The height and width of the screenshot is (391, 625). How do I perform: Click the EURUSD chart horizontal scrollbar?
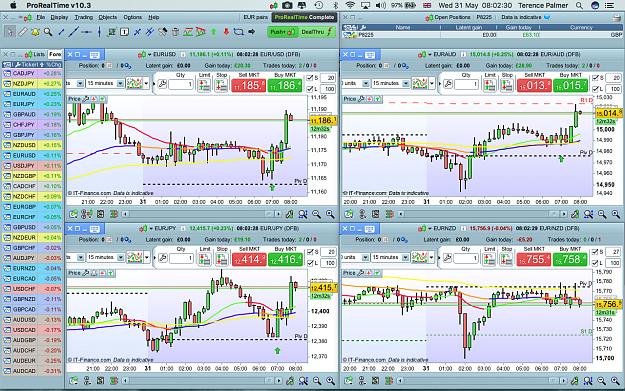click(202, 214)
